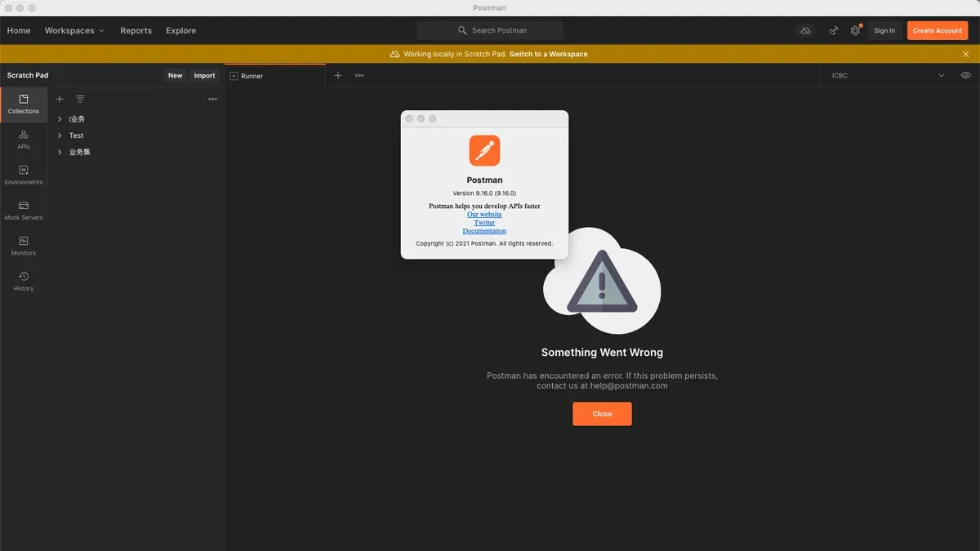Click the Postman logo in the About window

(484, 151)
